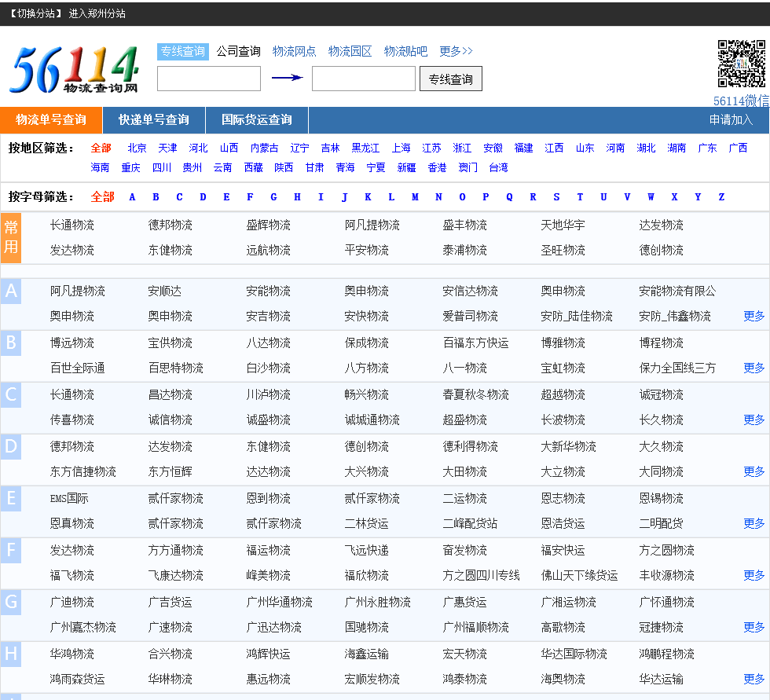The image size is (770, 700).
Task: Filter companies by letter H
Action: [297, 197]
